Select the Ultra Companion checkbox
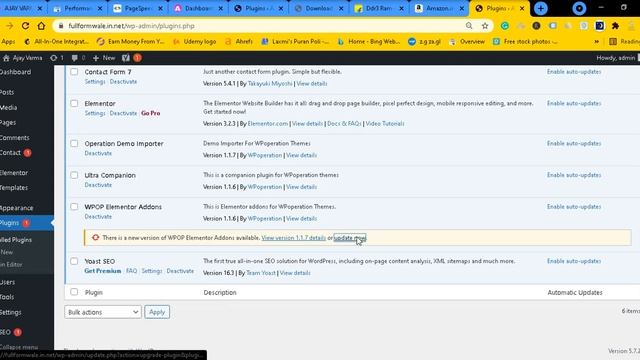Image resolution: width=640 pixels, height=360 pixels. pyautogui.click(x=74, y=175)
